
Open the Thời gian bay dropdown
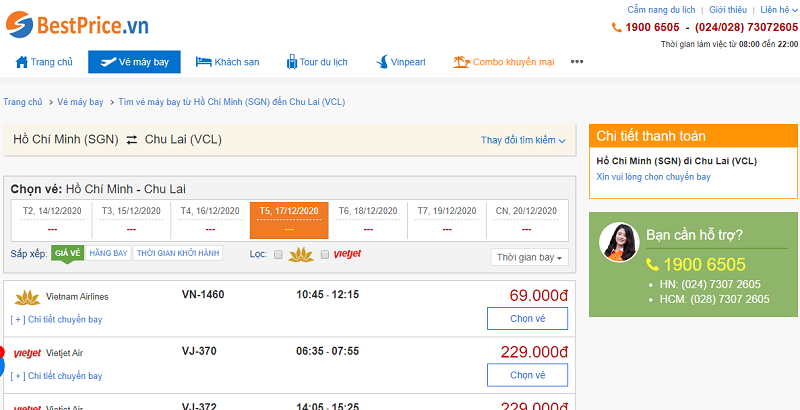529,258
